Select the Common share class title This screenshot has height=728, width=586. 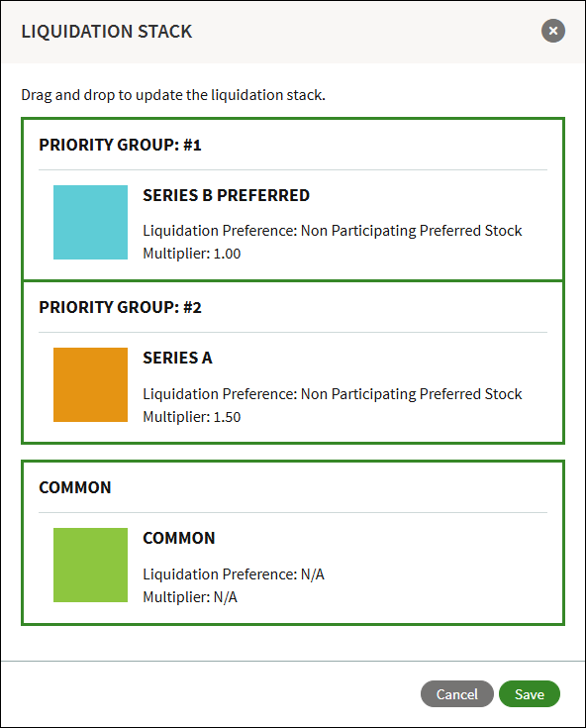click(x=179, y=538)
